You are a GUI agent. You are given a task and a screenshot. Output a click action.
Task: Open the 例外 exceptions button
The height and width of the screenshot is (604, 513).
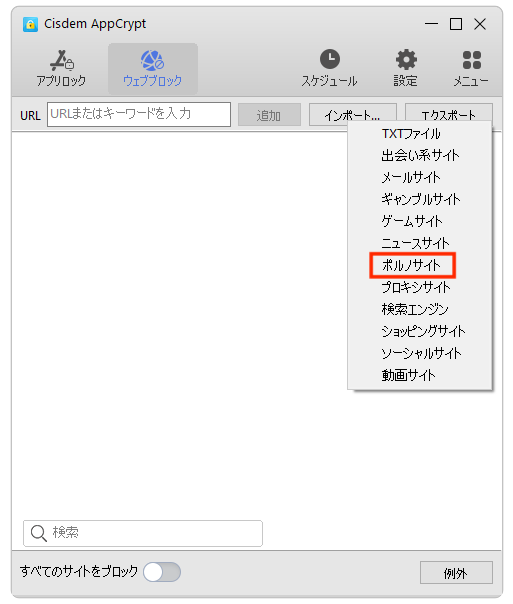pyautogui.click(x=456, y=573)
